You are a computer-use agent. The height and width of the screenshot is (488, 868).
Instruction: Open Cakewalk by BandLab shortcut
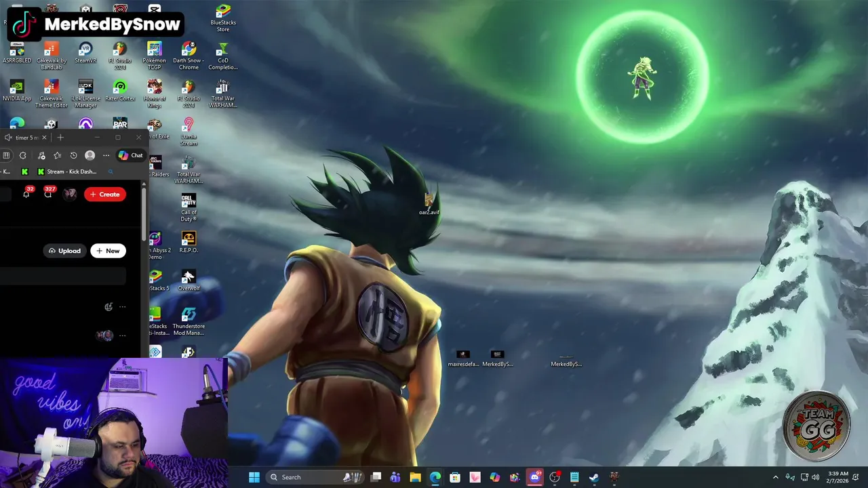pyautogui.click(x=51, y=56)
